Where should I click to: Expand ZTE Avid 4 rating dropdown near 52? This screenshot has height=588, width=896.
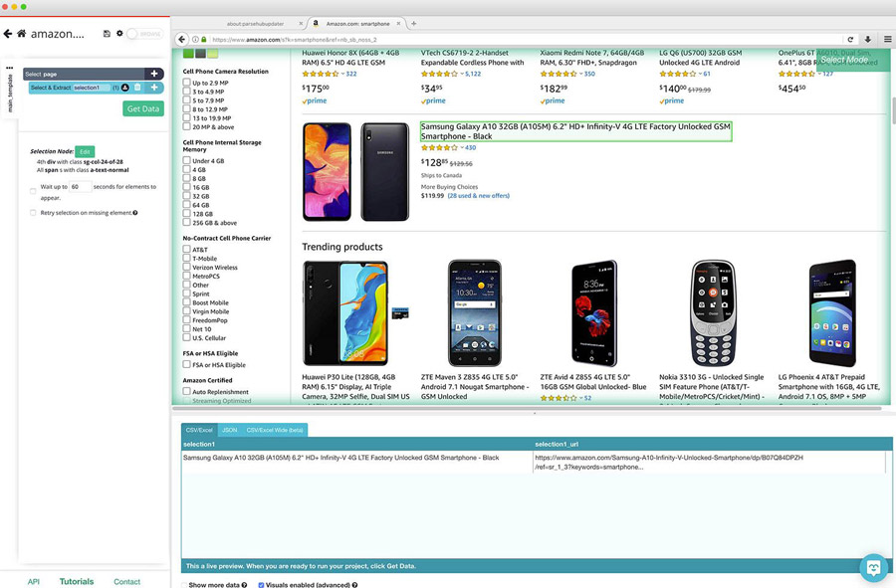click(581, 398)
